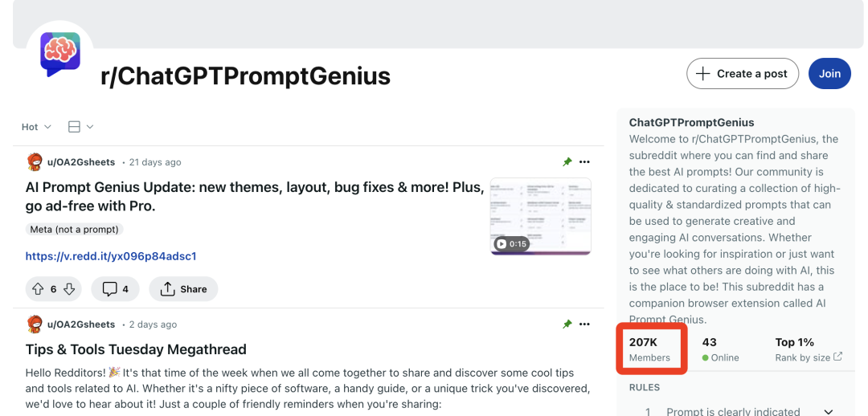
Task: Click the avatar of u/OA2Gsheets on the Megathread
Action: [35, 324]
